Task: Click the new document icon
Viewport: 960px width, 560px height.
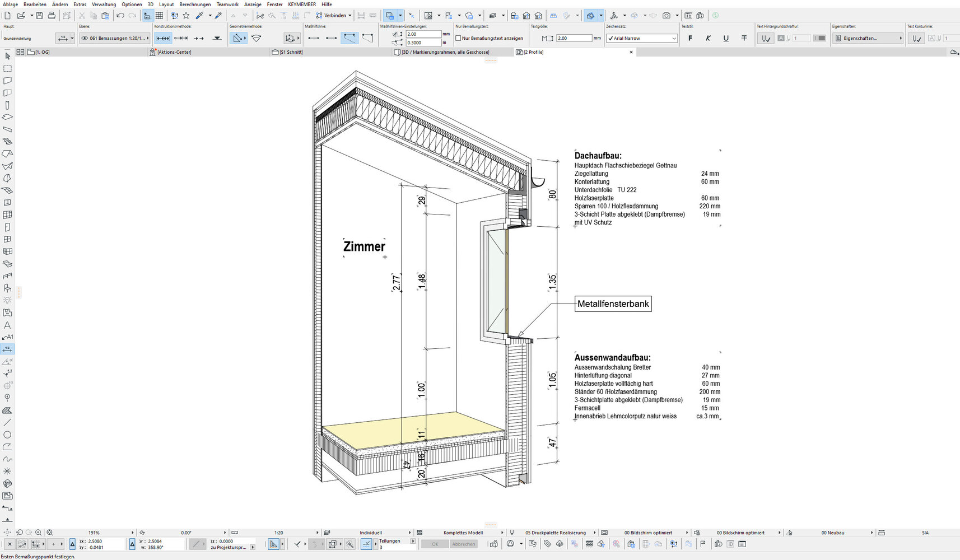Action: point(7,16)
